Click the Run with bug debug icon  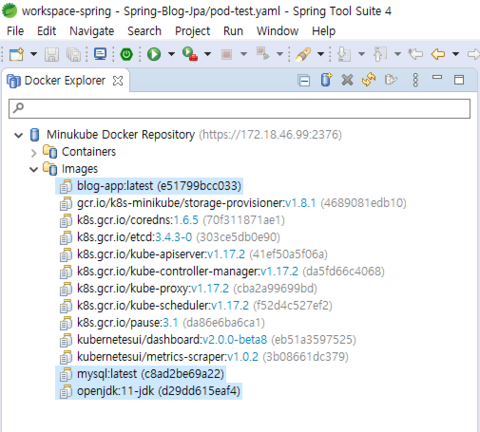pos(190,54)
